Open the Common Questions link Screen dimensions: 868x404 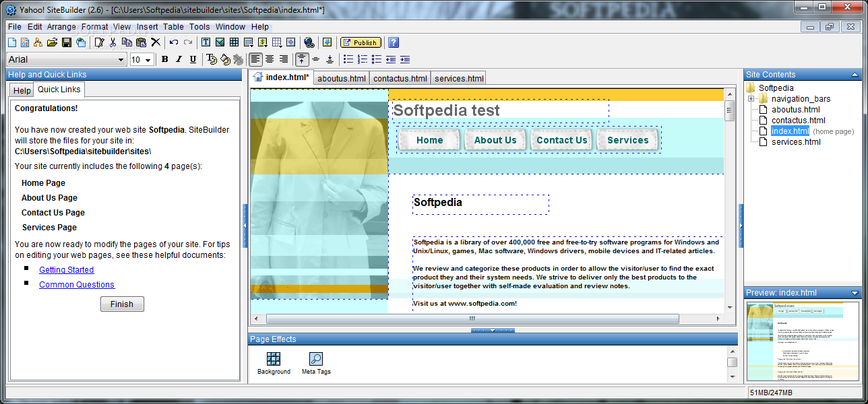[x=77, y=284]
